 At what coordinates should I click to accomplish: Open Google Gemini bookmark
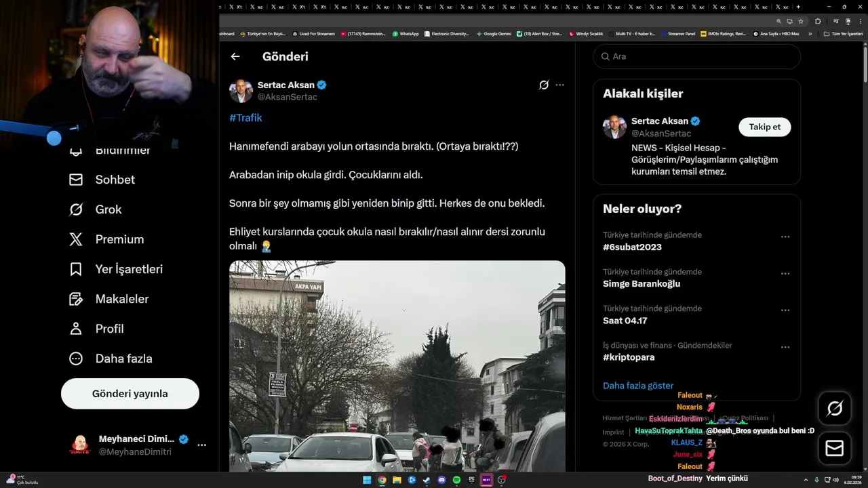tap(494, 33)
